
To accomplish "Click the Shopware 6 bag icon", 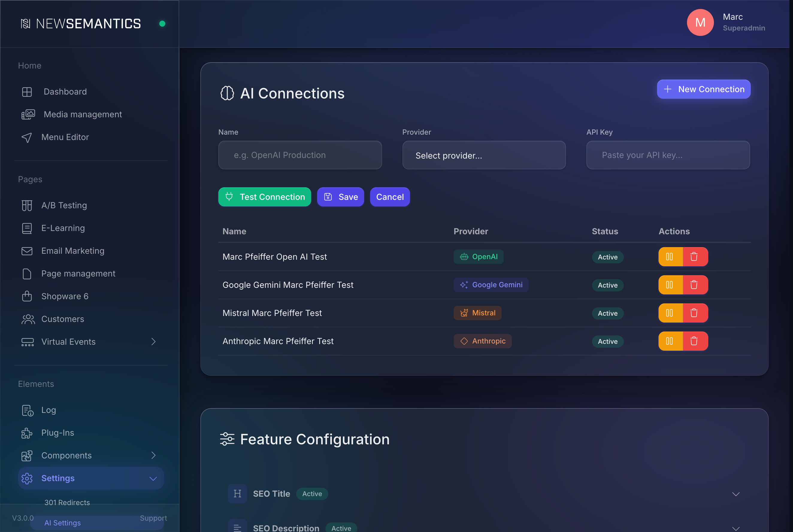I will [27, 296].
